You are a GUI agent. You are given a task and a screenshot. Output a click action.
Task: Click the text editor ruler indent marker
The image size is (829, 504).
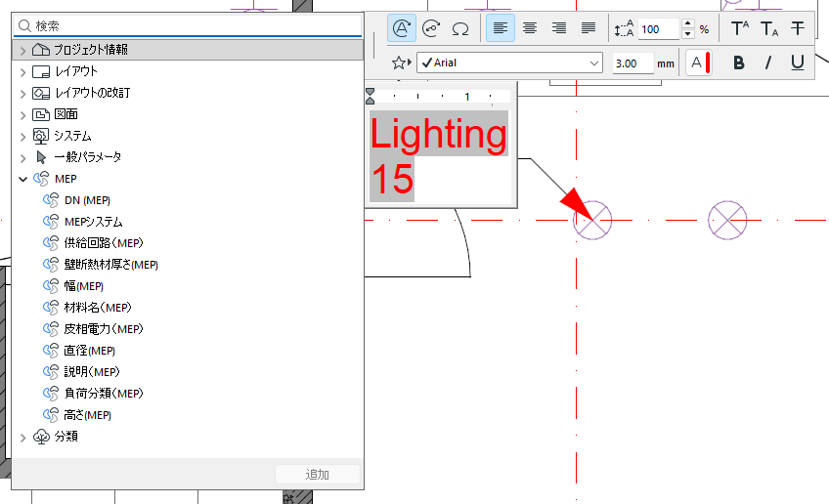(x=371, y=96)
